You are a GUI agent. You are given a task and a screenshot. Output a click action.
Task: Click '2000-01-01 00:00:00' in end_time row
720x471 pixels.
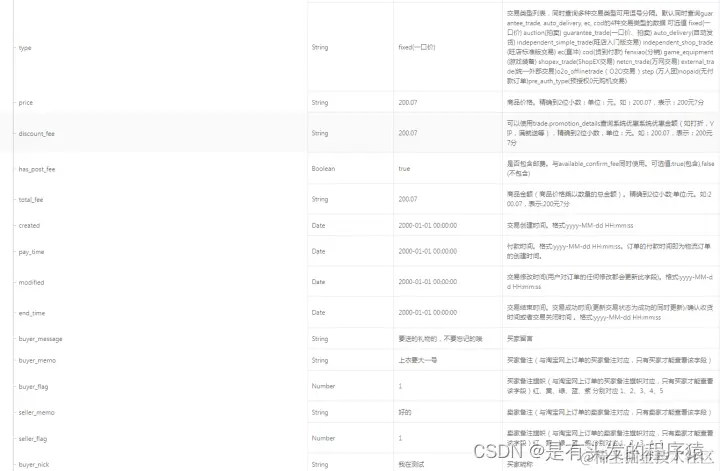pyautogui.click(x=428, y=313)
